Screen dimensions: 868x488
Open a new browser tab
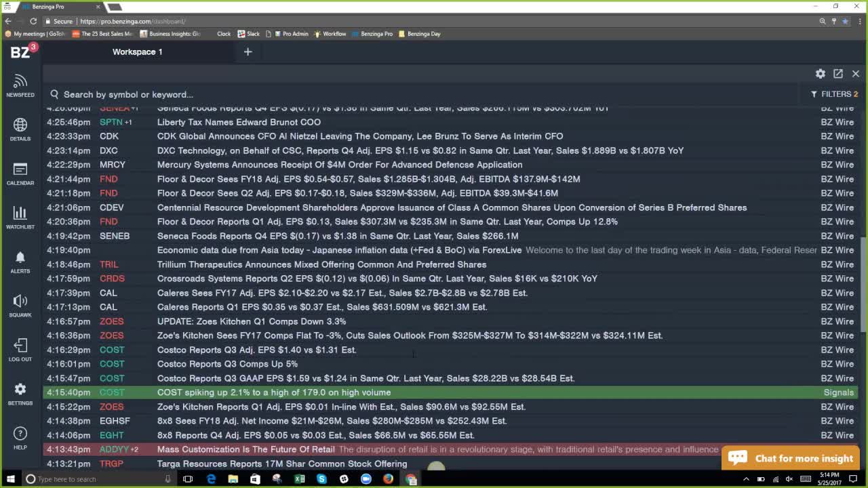pos(115,7)
